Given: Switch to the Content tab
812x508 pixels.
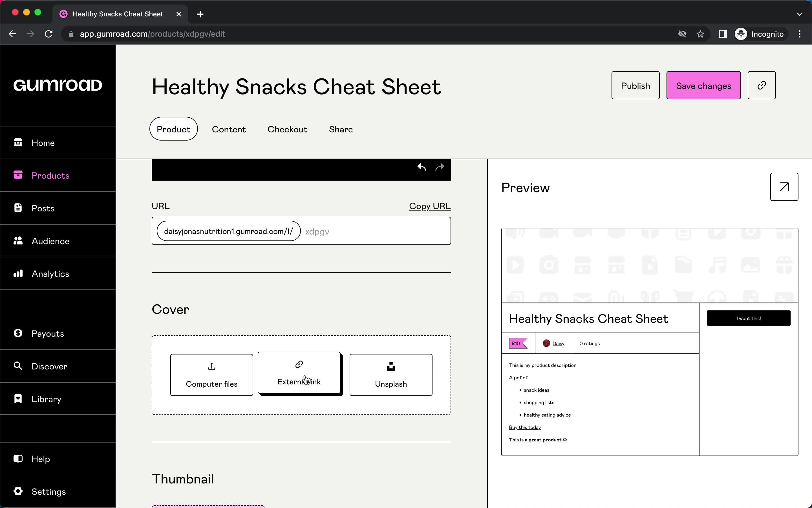Looking at the screenshot, I should (x=229, y=129).
